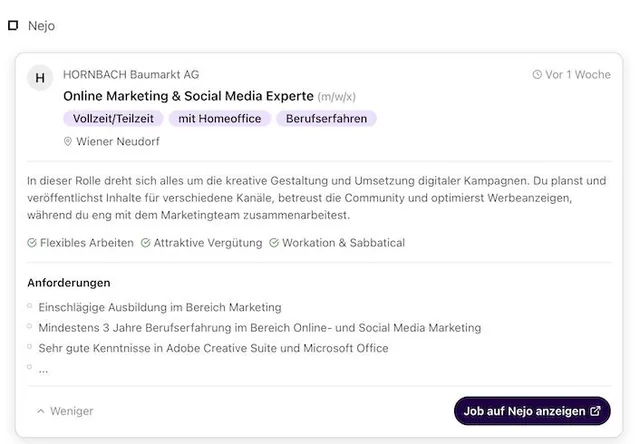Click the external link icon in Nejo button
This screenshot has width=640, height=444.
[x=596, y=411]
